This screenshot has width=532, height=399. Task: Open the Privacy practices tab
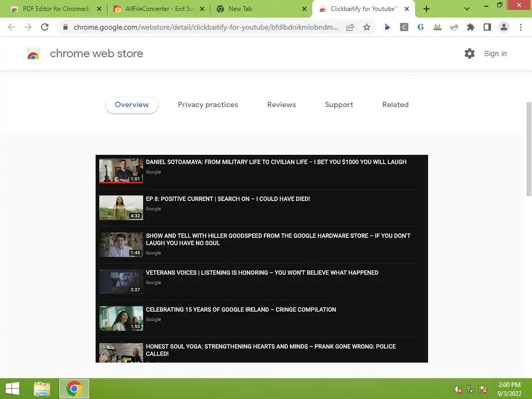tap(208, 104)
